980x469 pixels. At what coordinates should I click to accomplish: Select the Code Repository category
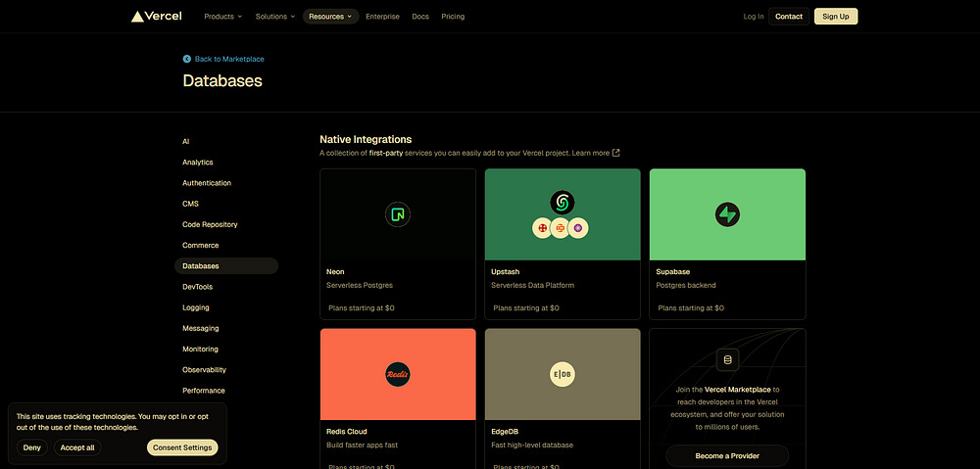click(x=210, y=224)
